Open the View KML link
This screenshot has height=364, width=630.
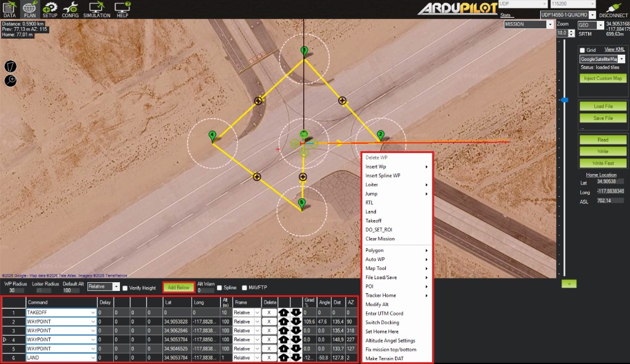615,49
